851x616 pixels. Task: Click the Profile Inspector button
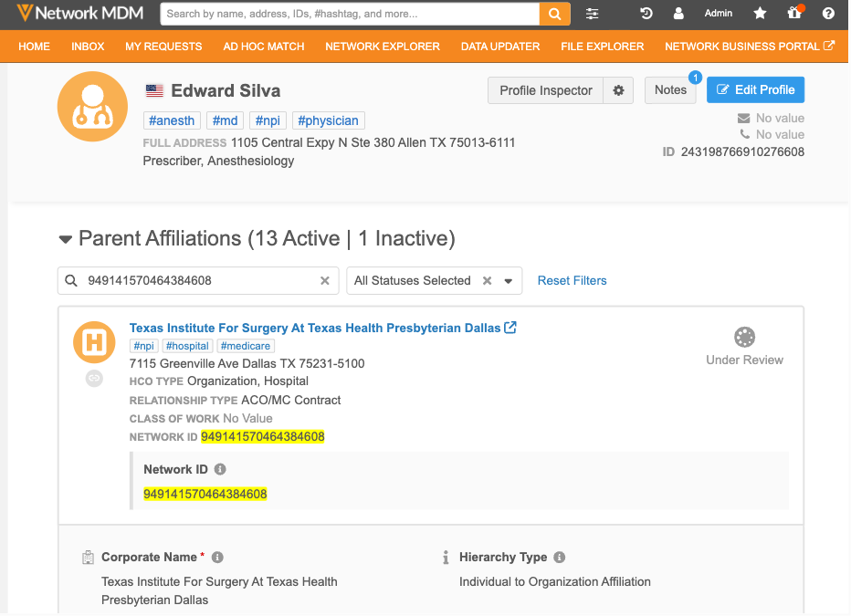(x=545, y=90)
